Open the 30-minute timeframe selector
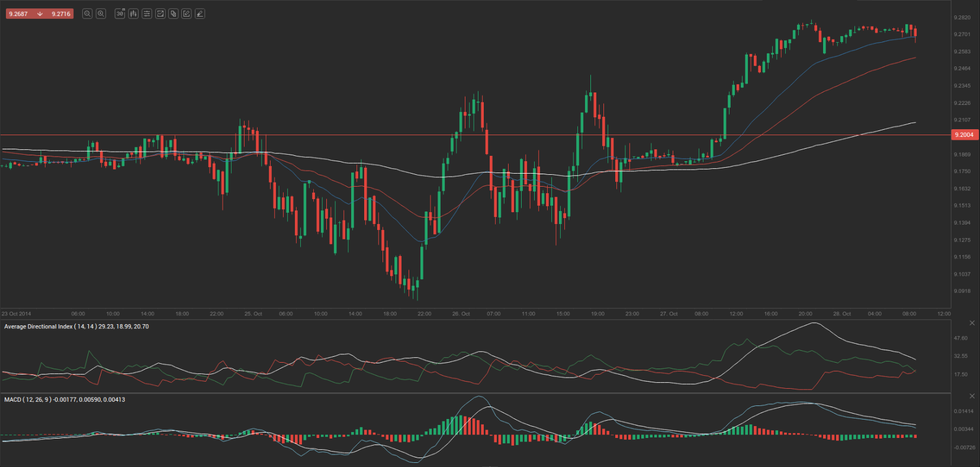Screen dimensions: 980x467 point(120,14)
